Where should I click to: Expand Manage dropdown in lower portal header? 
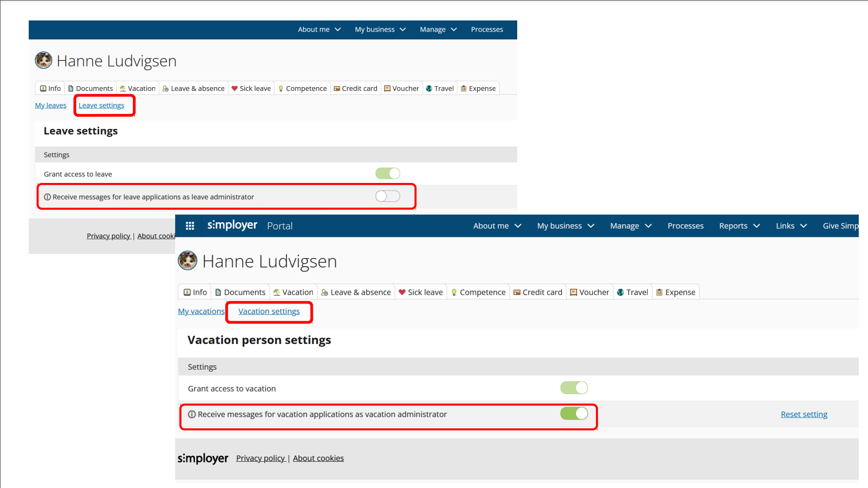pyautogui.click(x=631, y=226)
